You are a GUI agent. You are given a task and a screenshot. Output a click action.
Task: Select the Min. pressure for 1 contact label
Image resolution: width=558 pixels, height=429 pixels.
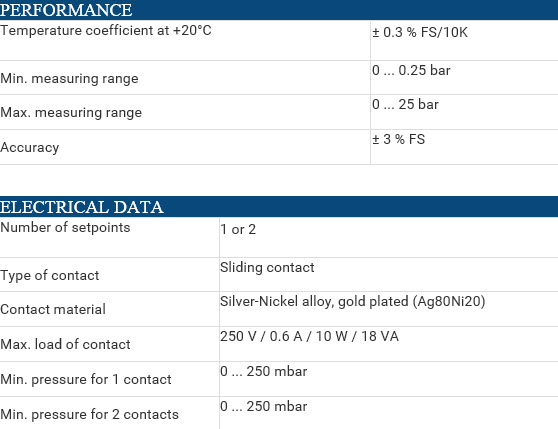86,380
